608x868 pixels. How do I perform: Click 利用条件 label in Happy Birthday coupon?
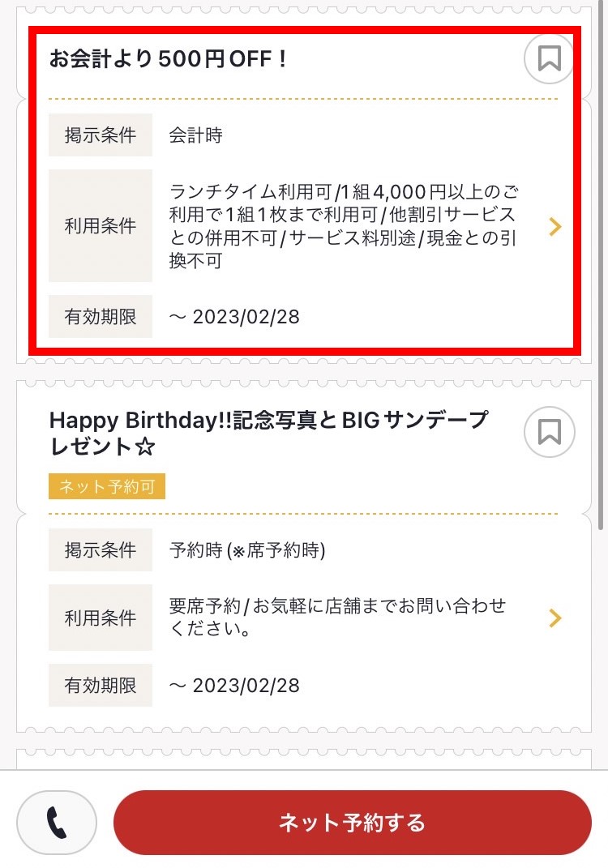point(101,618)
